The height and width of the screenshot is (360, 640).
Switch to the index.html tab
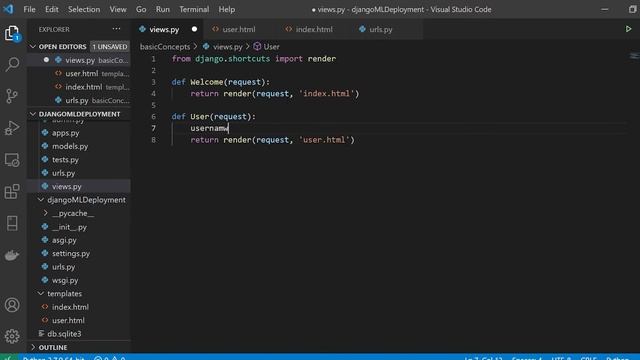pyautogui.click(x=313, y=29)
